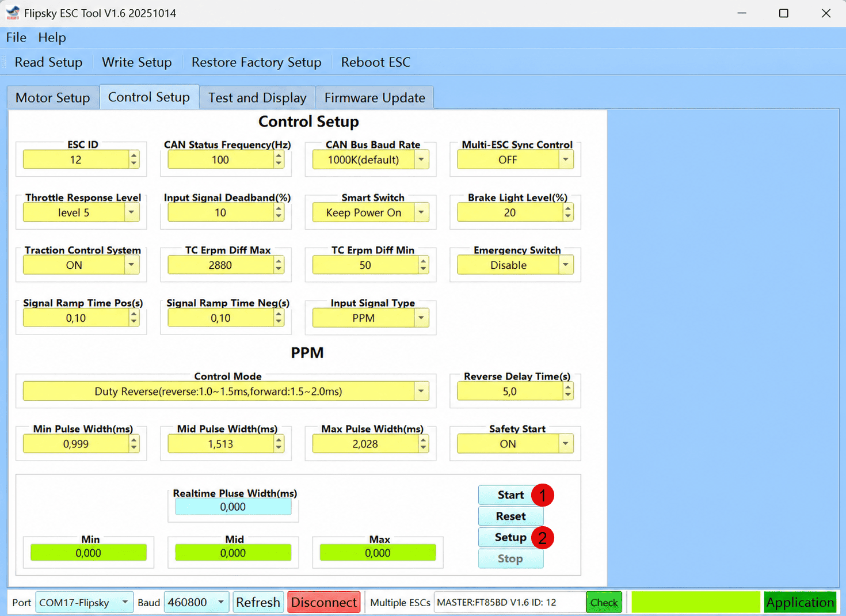The height and width of the screenshot is (616, 846).
Task: Click the green Max calibration readout
Action: coord(378,553)
